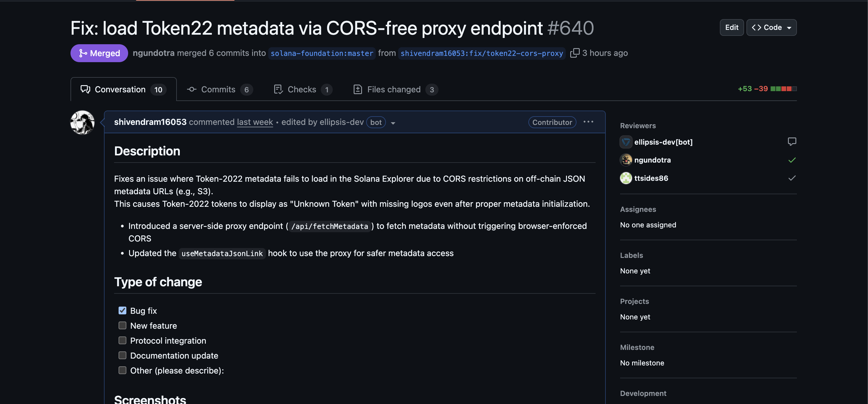The height and width of the screenshot is (404, 868).
Task: Click the '3 hours ago' merge time
Action: coord(605,53)
